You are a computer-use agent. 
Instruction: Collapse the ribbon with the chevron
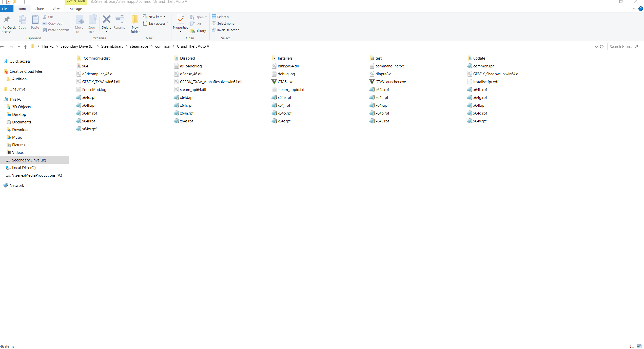coord(634,9)
